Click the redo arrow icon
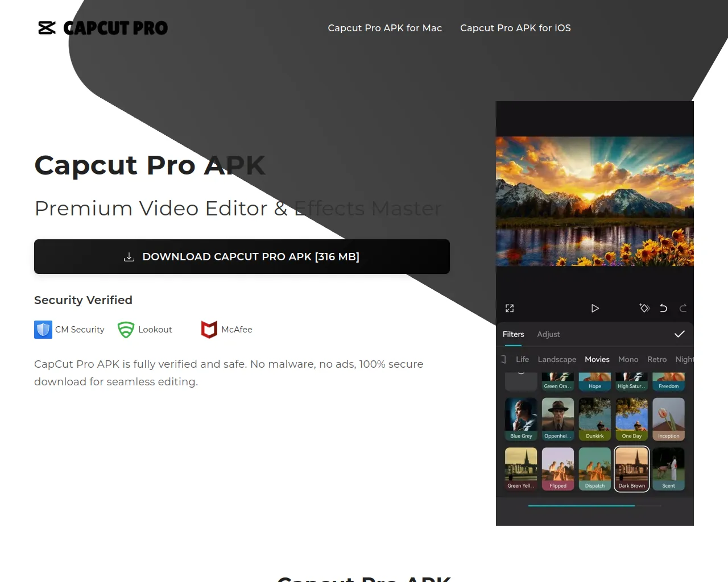The image size is (728, 582). (683, 308)
